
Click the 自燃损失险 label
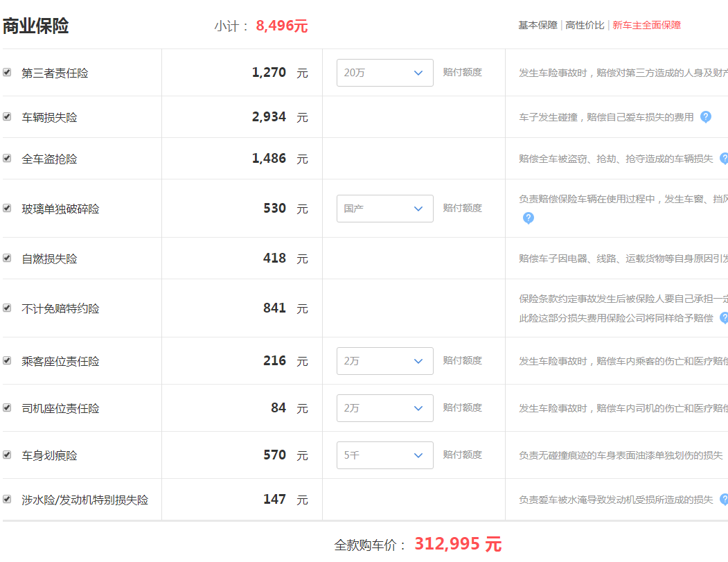[49, 258]
